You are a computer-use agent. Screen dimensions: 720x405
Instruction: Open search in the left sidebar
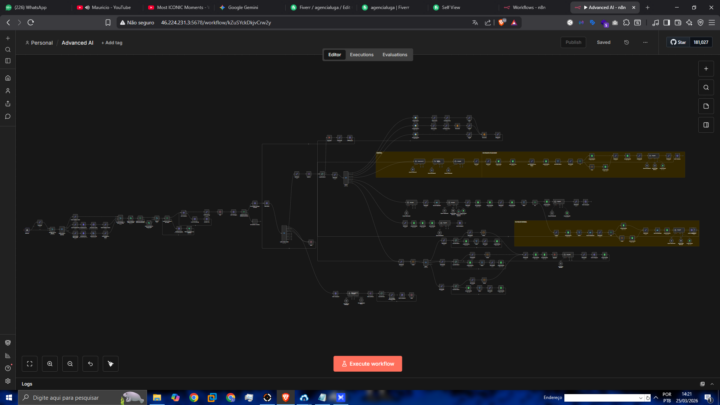pyautogui.click(x=8, y=49)
